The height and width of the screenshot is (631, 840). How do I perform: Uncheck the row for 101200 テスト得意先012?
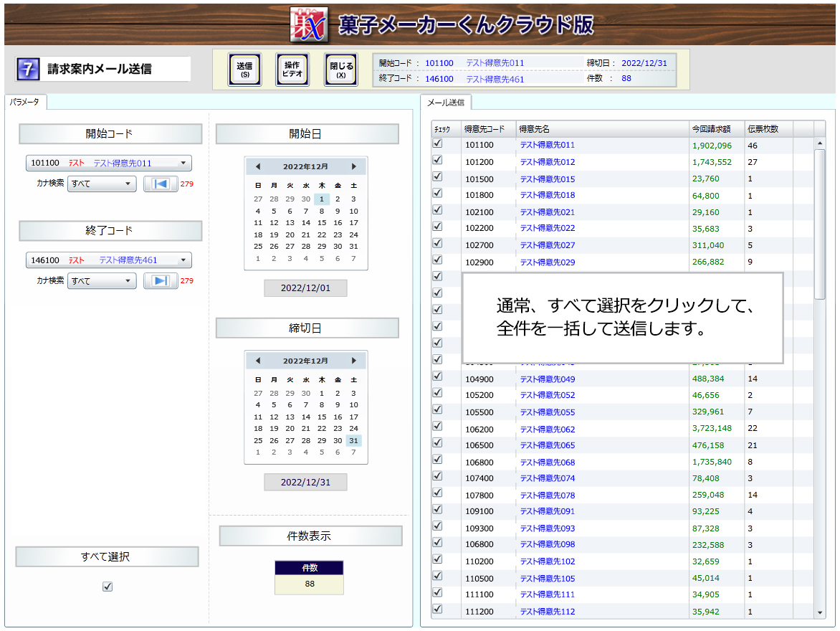tap(438, 161)
